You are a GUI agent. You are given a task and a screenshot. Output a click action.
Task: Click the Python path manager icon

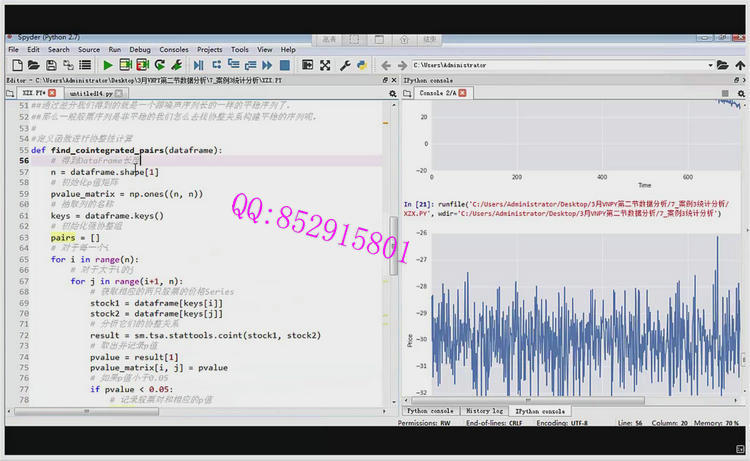point(361,65)
